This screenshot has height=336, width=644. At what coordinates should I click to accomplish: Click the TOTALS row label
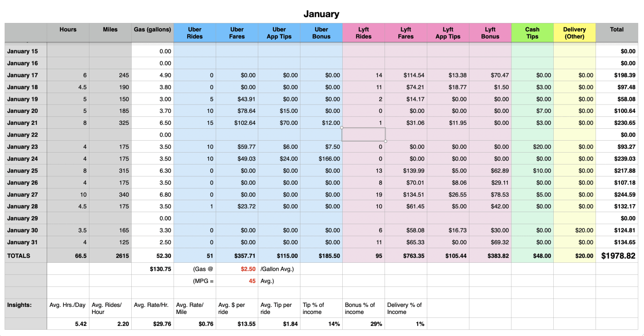click(19, 256)
